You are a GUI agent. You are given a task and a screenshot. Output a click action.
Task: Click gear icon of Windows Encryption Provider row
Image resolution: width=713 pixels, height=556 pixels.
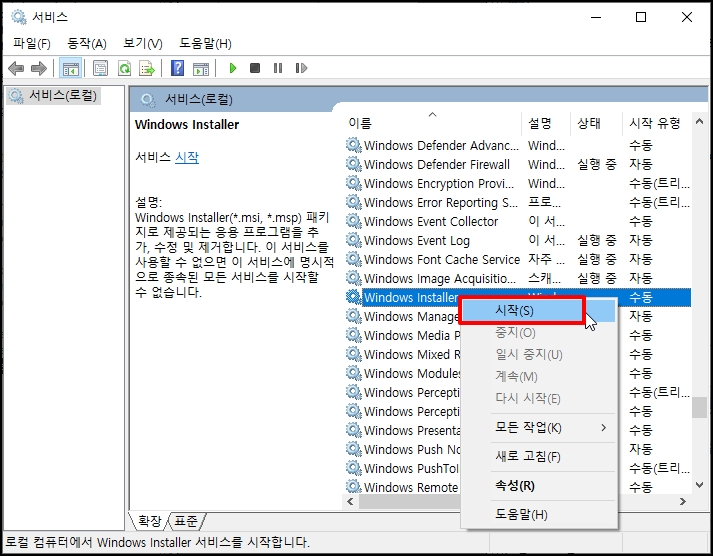(x=353, y=183)
